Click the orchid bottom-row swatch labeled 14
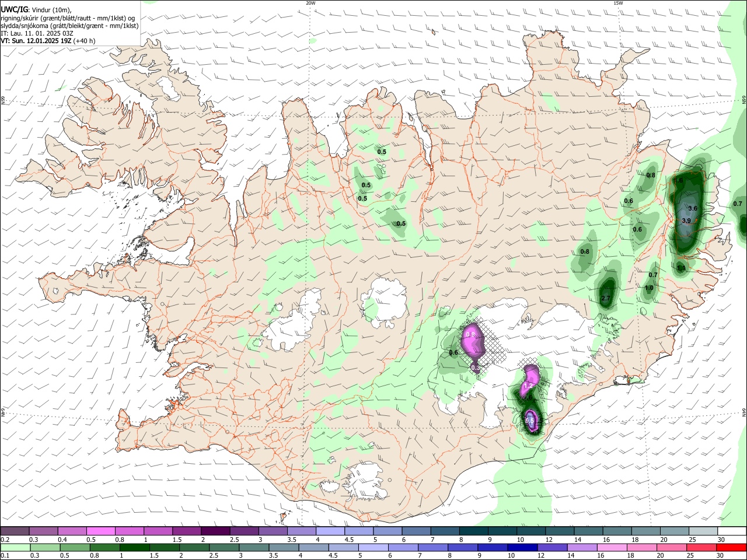 [x=581, y=548]
